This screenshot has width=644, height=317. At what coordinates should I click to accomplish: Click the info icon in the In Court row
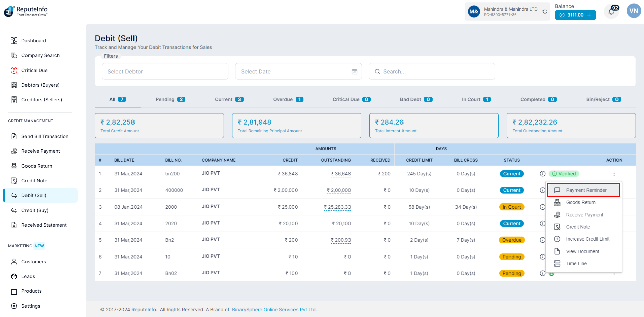pyautogui.click(x=542, y=207)
